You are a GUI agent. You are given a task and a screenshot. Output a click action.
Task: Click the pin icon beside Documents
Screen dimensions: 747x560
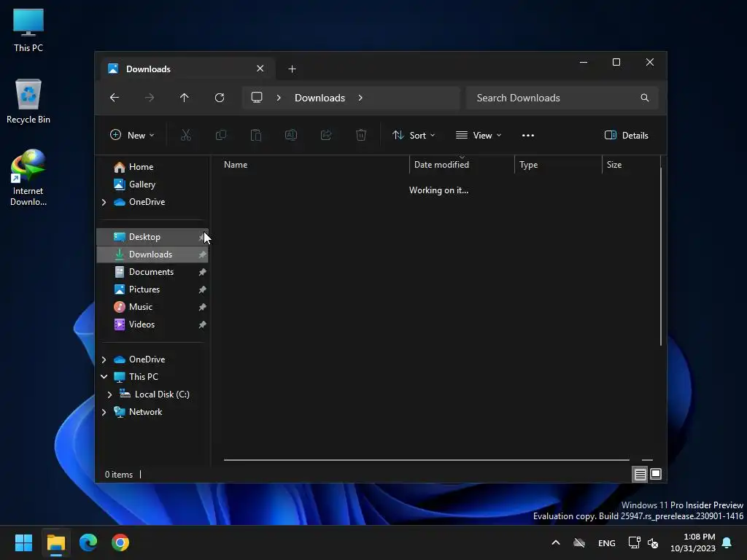[x=202, y=272]
